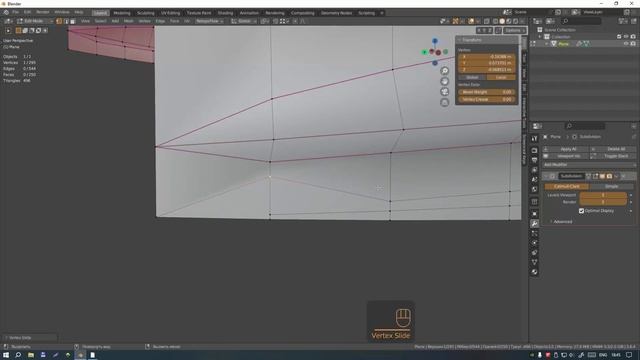This screenshot has height=360, width=640.
Task: Open the Material properties tab
Action: coord(534,272)
